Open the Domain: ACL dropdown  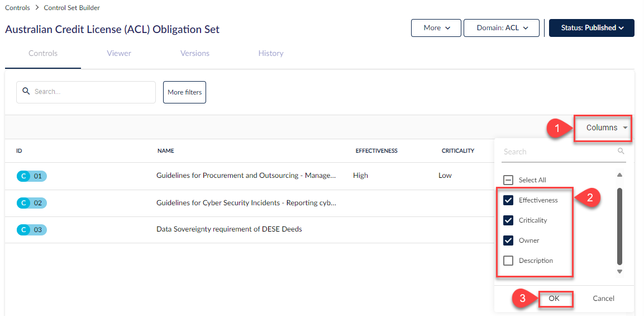[x=502, y=28]
